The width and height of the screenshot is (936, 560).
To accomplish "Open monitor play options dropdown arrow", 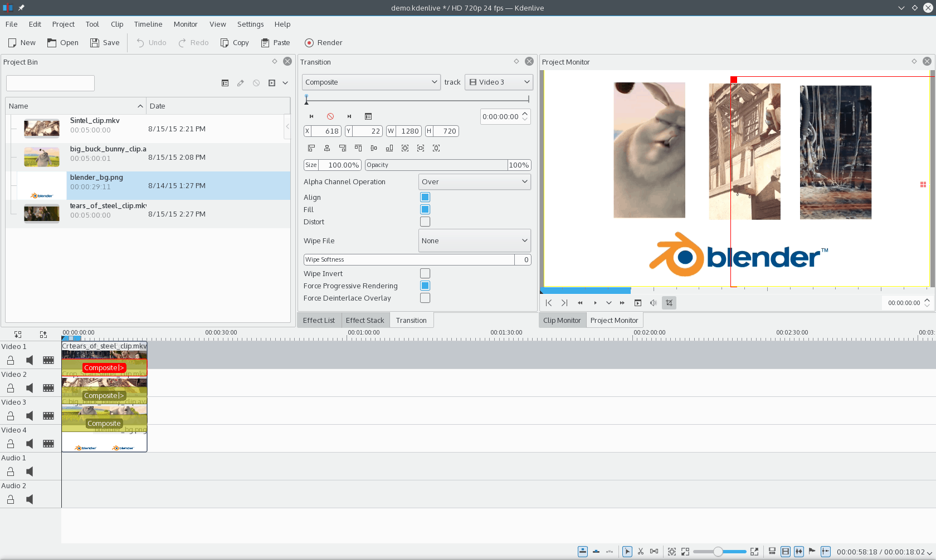I will click(609, 303).
